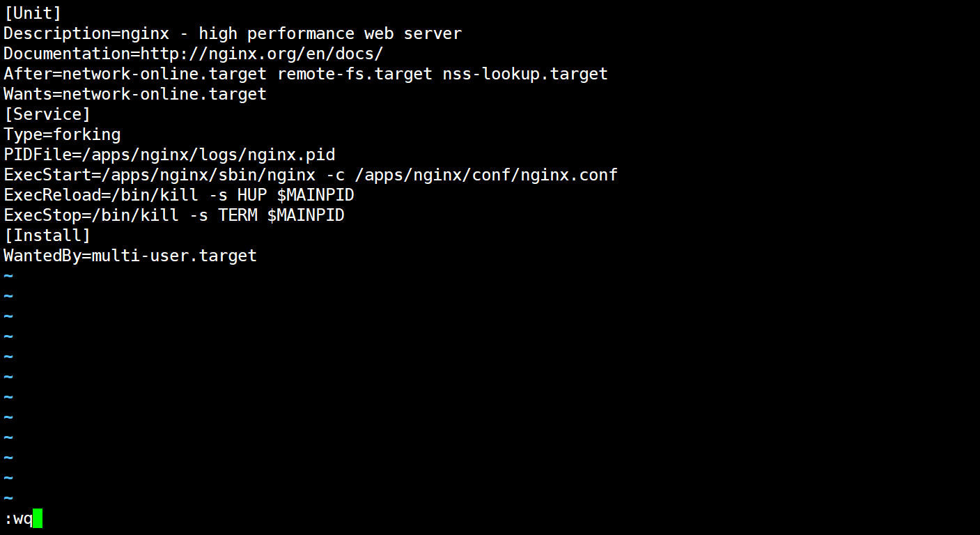Click the [Install] section header
This screenshot has height=535, width=980.
(x=47, y=235)
